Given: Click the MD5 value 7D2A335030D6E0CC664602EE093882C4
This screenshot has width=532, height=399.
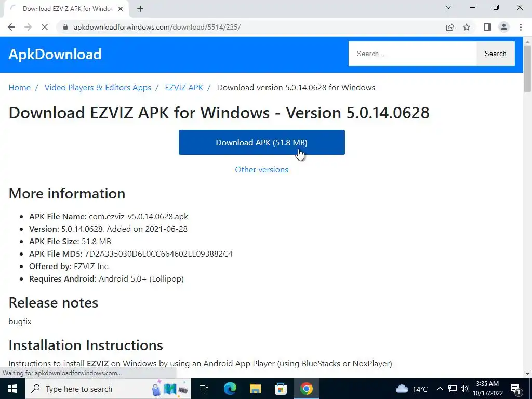Looking at the screenshot, I should pyautogui.click(x=158, y=254).
